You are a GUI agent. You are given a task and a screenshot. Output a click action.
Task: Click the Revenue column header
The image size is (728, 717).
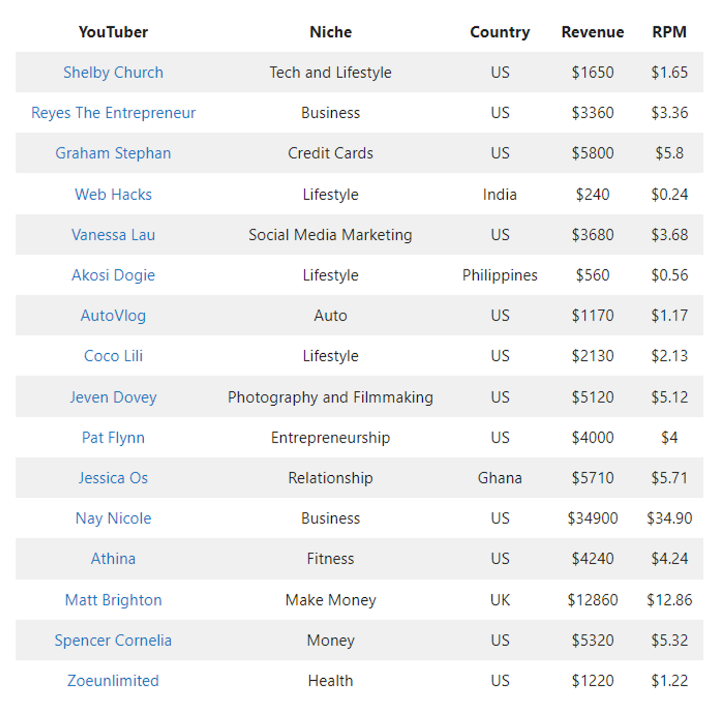(592, 32)
